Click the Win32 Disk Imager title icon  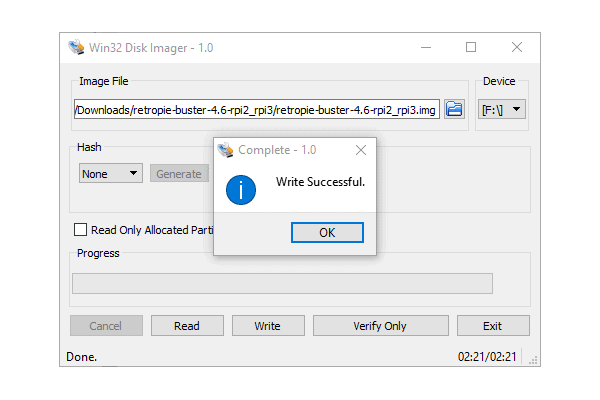point(76,47)
